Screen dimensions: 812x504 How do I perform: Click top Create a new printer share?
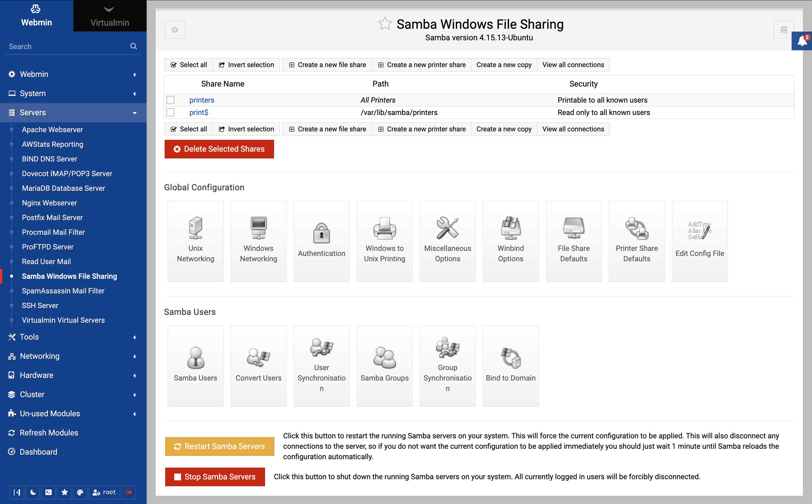pyautogui.click(x=421, y=65)
